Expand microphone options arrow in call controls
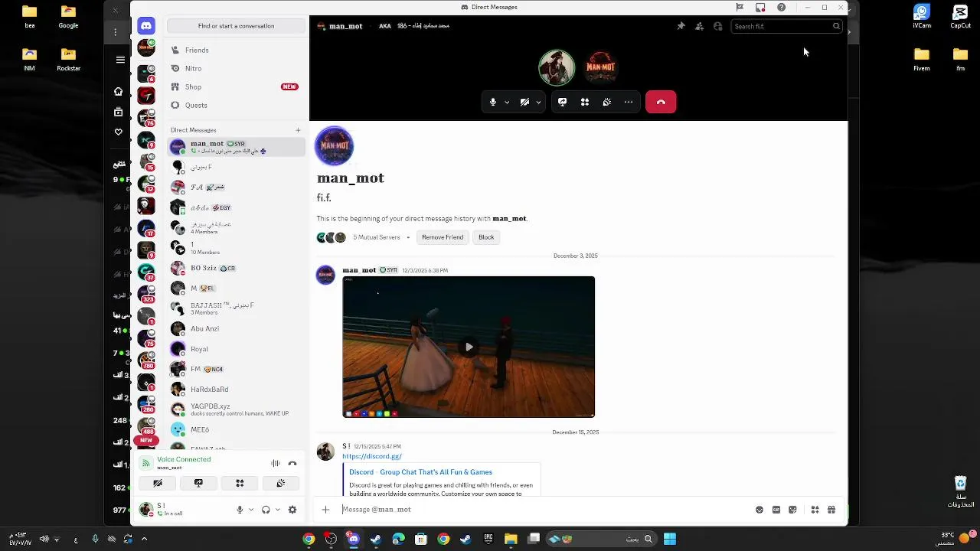Image resolution: width=980 pixels, height=551 pixels. point(507,102)
